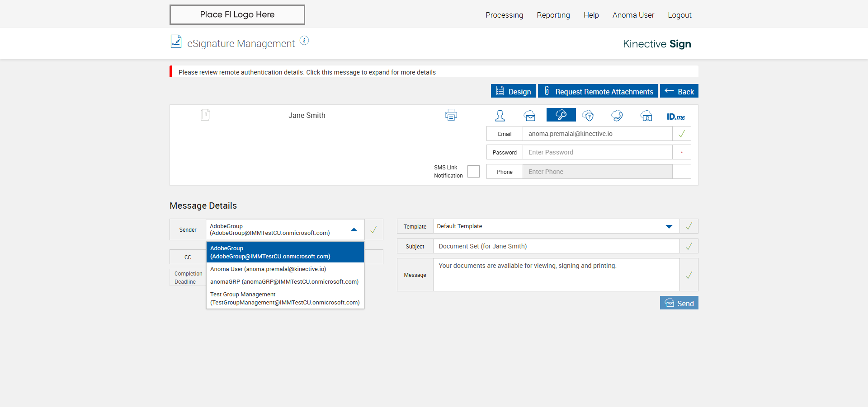The height and width of the screenshot is (407, 868).
Task: Click the Send button
Action: click(x=679, y=303)
